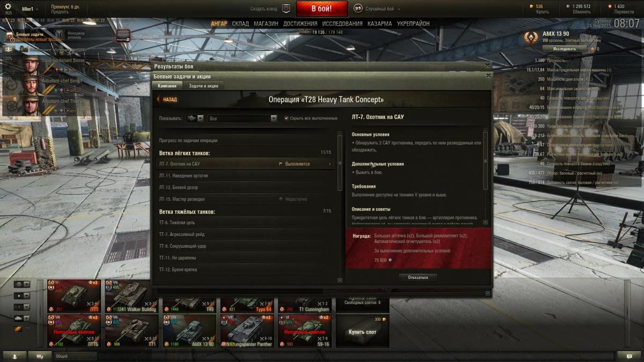Open the settings gear menu
The image size is (644, 362).
pyautogui.click(x=8, y=6)
